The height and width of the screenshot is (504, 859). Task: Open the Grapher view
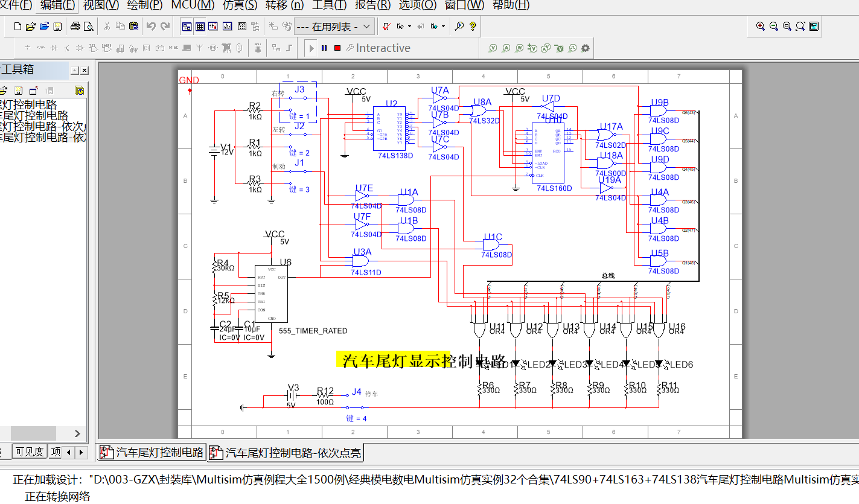(227, 27)
